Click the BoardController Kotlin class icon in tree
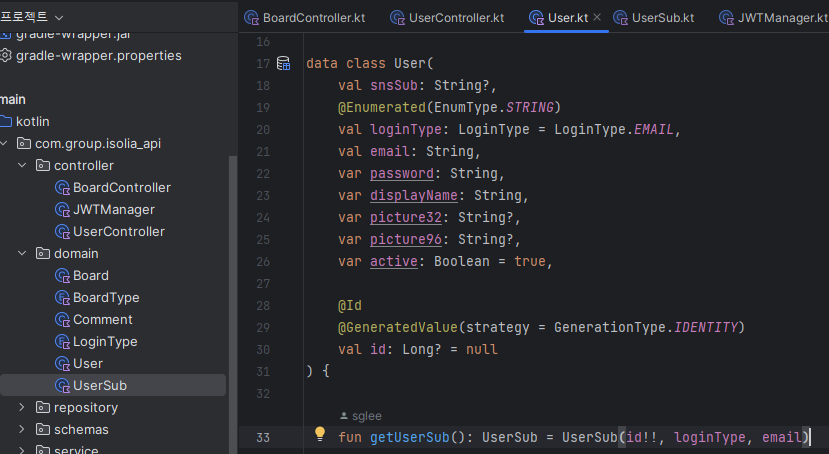The width and height of the screenshot is (829, 454). coord(62,188)
